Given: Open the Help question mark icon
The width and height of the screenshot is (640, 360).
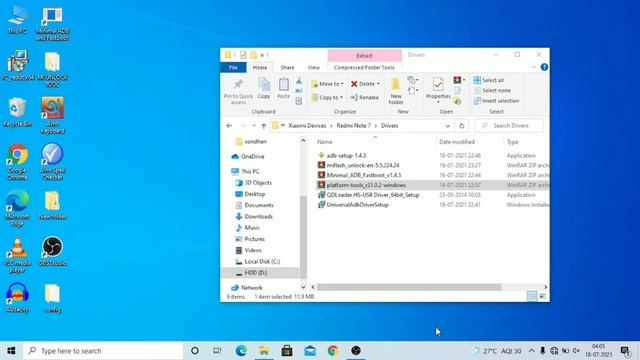Looking at the screenshot, I should point(544,67).
